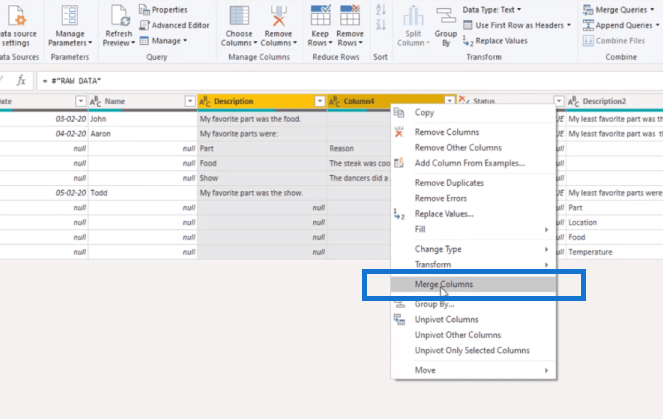Click Column4 ABC type icon
Screen dimensions: 663x419
(x=334, y=101)
